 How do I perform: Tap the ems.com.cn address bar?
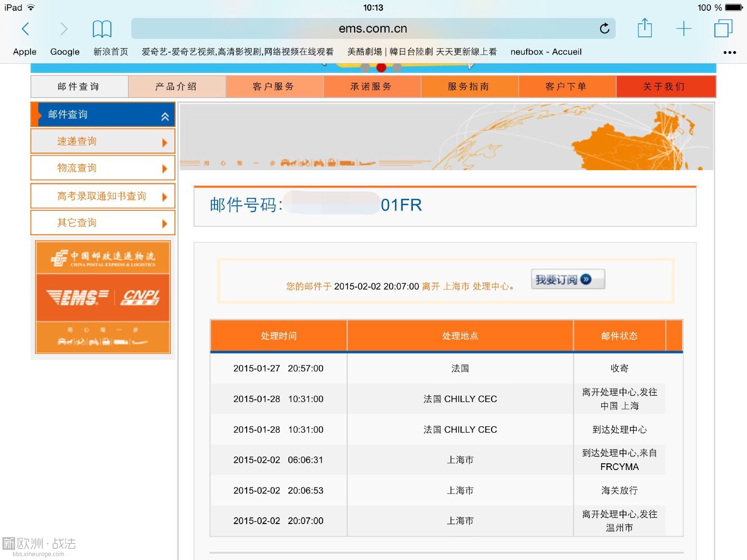click(x=373, y=28)
